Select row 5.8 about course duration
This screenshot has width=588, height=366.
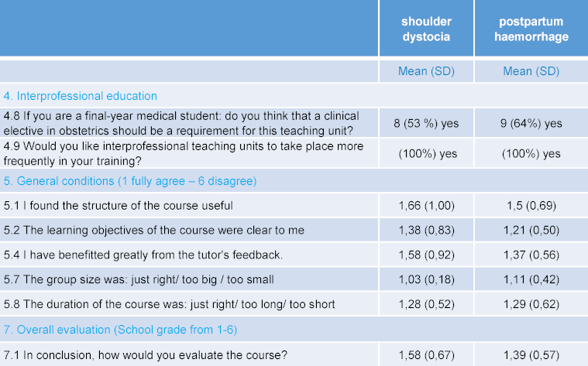pos(169,304)
